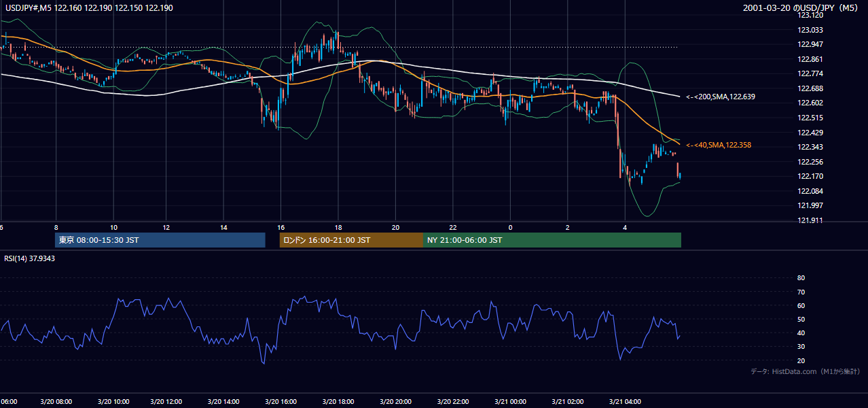Click the RSI(14) 37.9343 indicator label
Screen dimensions: 868x408
tap(30, 259)
